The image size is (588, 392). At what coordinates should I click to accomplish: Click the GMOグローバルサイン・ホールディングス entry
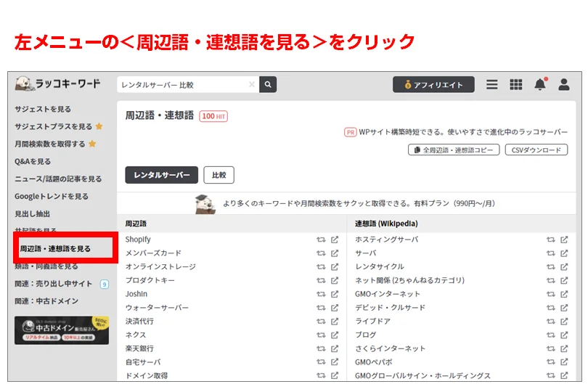(x=422, y=376)
